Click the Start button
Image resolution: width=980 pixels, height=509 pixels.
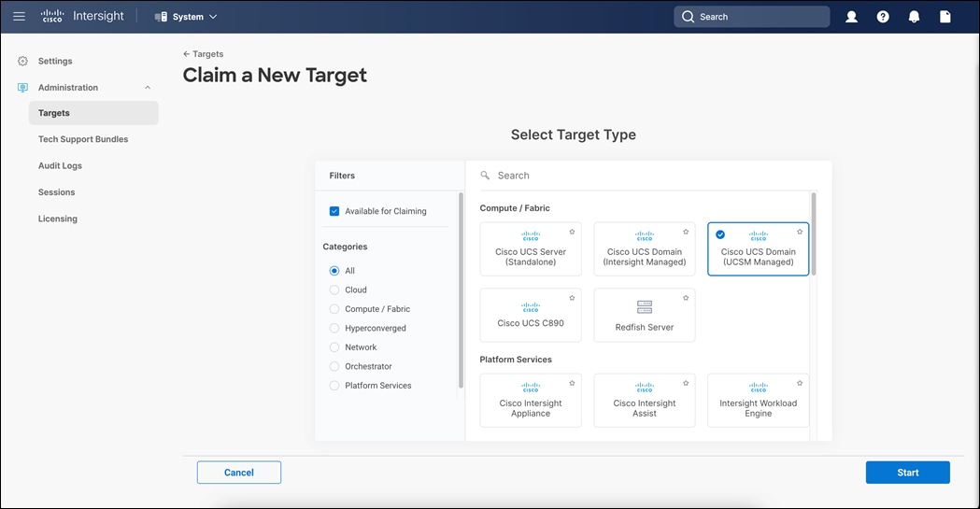point(907,473)
